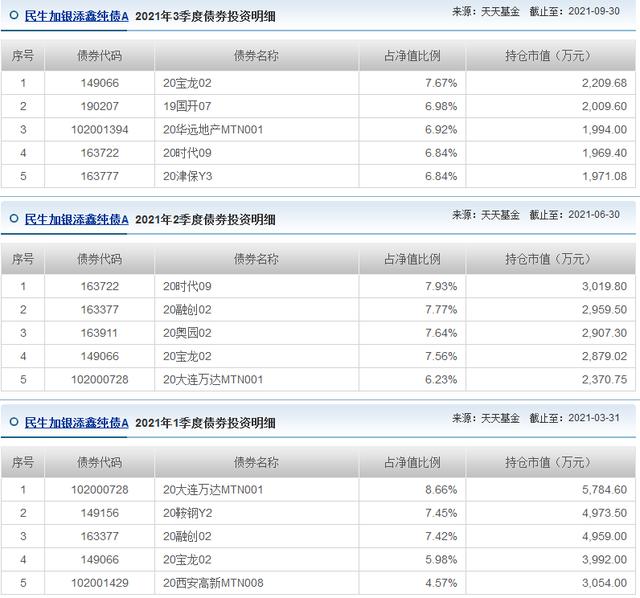The width and height of the screenshot is (640, 598).
Task: Click net value ratio 6.98%
Action: (441, 107)
